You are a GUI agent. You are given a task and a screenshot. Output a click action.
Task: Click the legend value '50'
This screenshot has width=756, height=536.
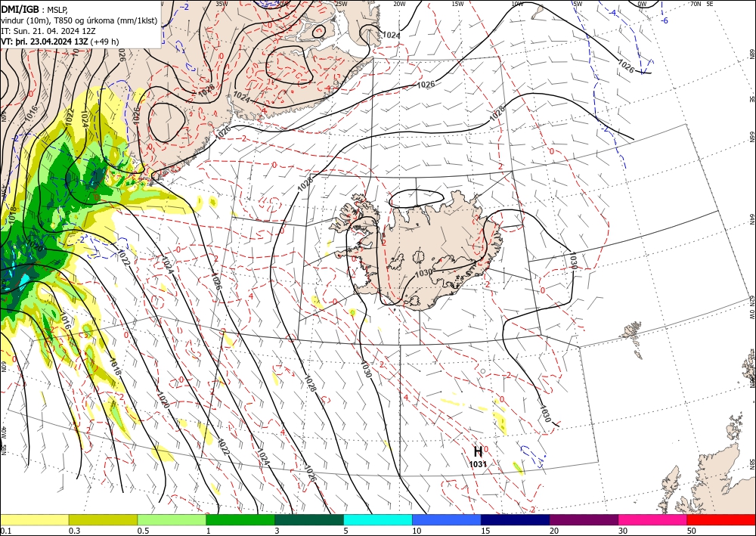coord(692,530)
